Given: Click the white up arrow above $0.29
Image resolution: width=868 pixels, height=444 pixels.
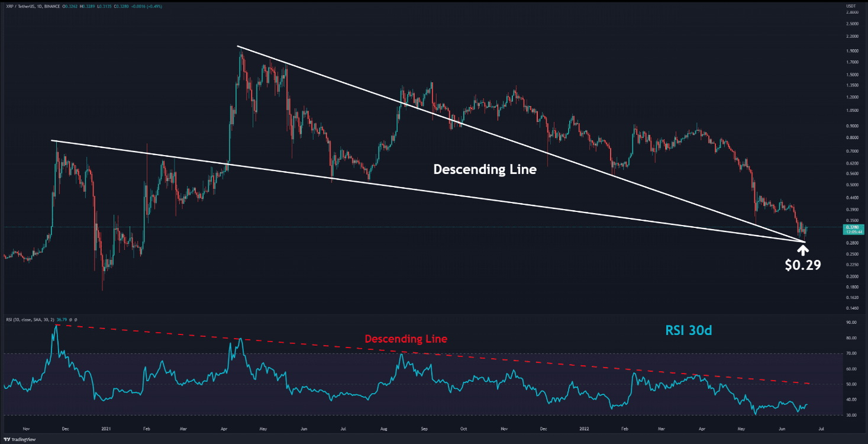Looking at the screenshot, I should point(803,250).
